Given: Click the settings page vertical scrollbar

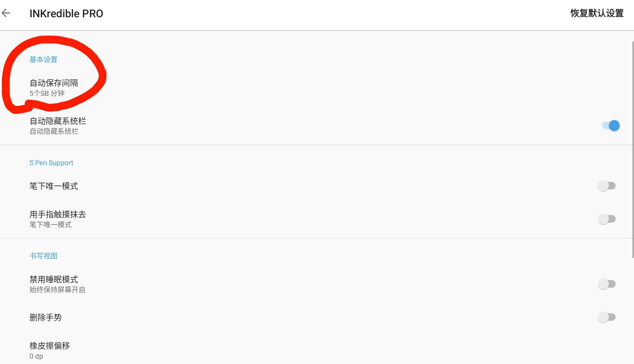Looking at the screenshot, I should (x=633, y=150).
